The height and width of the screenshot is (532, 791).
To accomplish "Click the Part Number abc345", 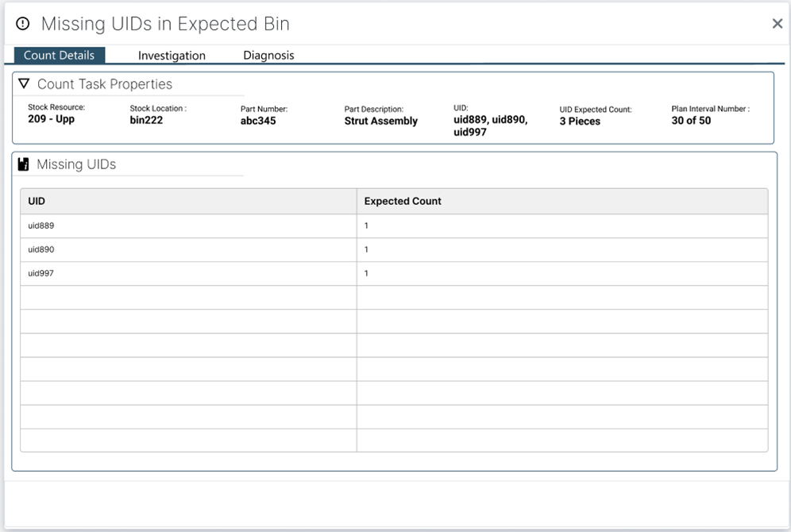I will (256, 119).
